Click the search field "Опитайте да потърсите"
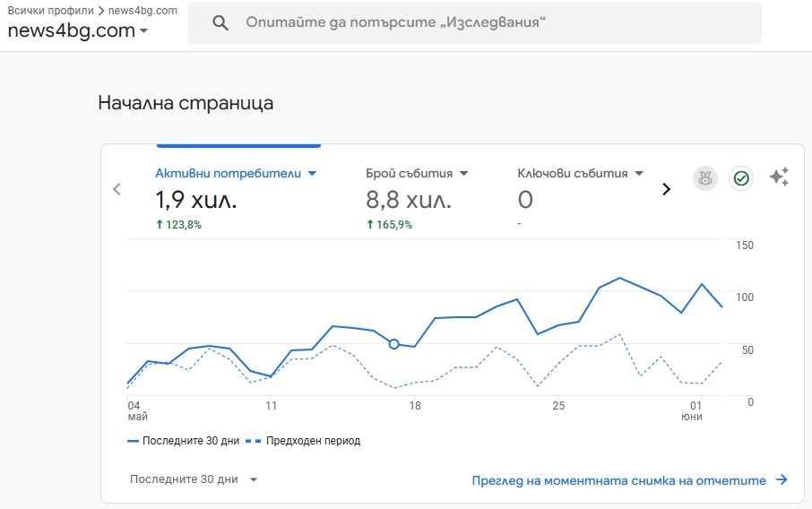This screenshot has height=509, width=812. (475, 22)
